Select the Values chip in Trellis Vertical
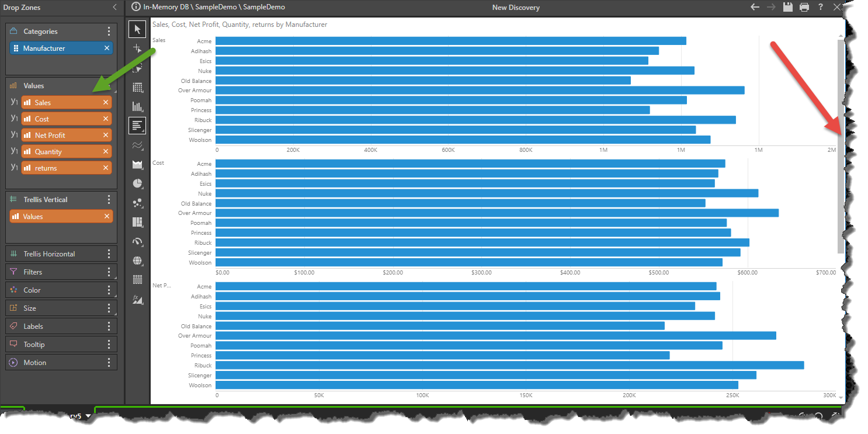Viewport: 868px width, 434px height. 61,216
